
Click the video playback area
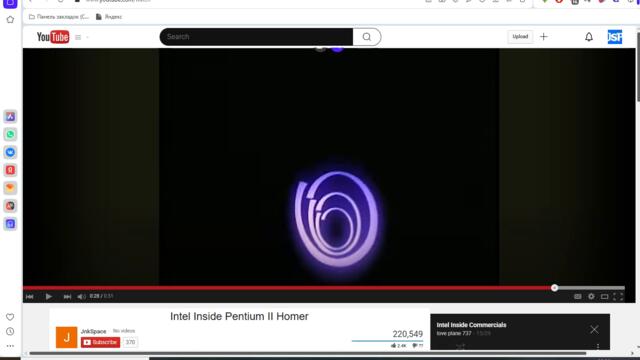(x=329, y=167)
